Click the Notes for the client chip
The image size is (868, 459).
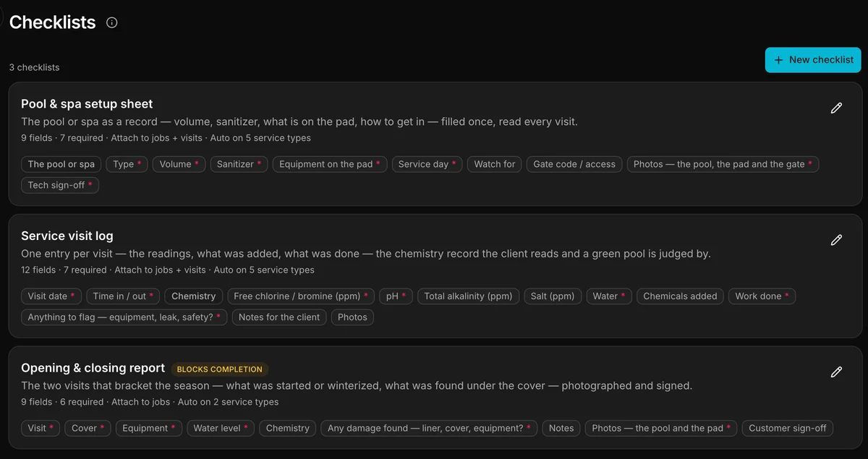pos(279,317)
